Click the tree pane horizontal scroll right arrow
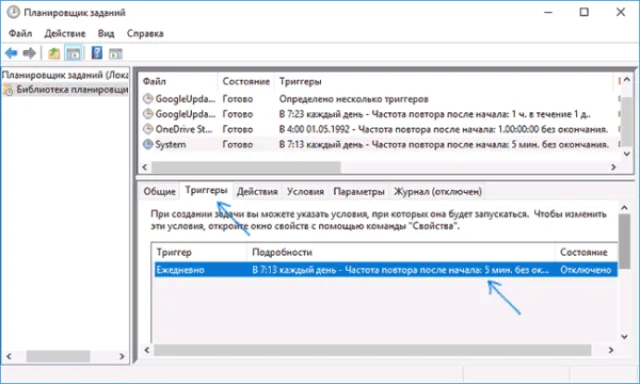The image size is (640, 384). (x=122, y=356)
